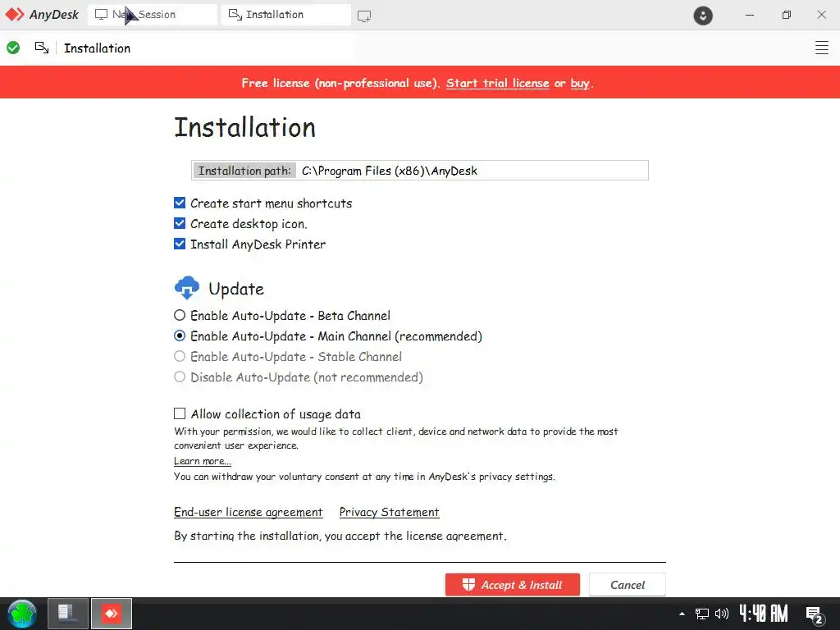The height and width of the screenshot is (630, 840).
Task: Click the installation icon beside the address bar
Action: click(42, 48)
